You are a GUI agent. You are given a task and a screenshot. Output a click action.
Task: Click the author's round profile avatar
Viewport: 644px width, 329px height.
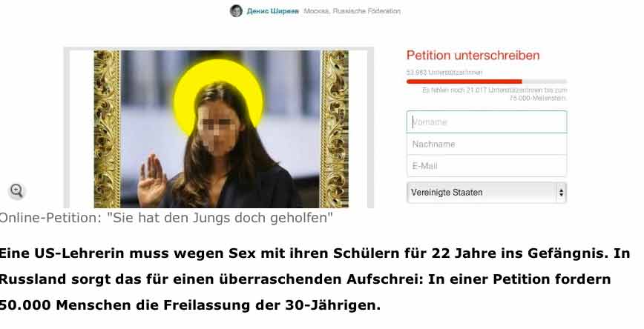coord(236,11)
